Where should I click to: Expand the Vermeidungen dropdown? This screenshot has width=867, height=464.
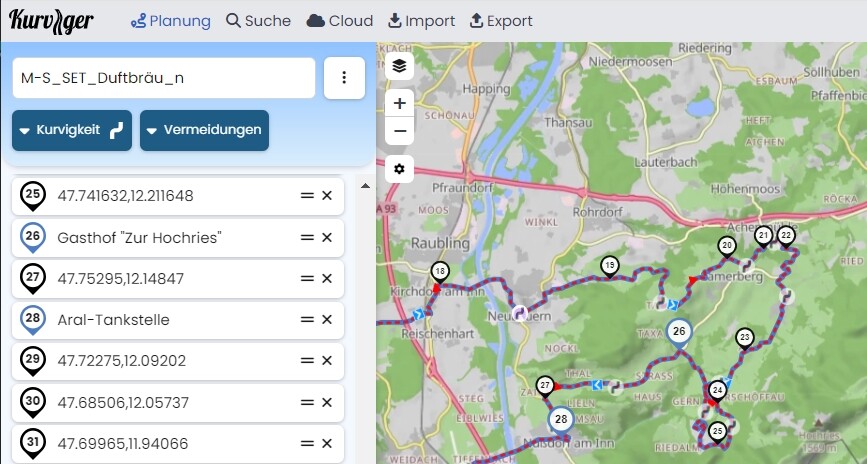click(204, 130)
